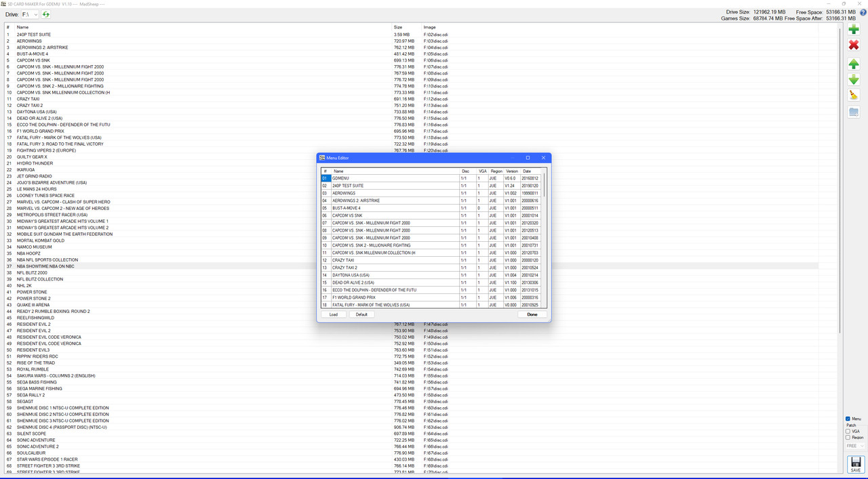Screen dimensions: 868x479
Task: Select ROYAL RUMBLE in main list
Action: (33, 369)
